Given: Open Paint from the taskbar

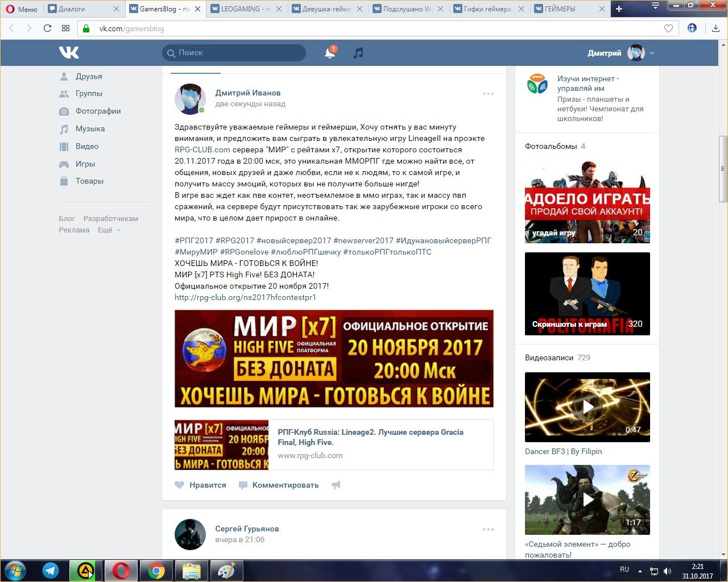Looking at the screenshot, I should coord(226,570).
